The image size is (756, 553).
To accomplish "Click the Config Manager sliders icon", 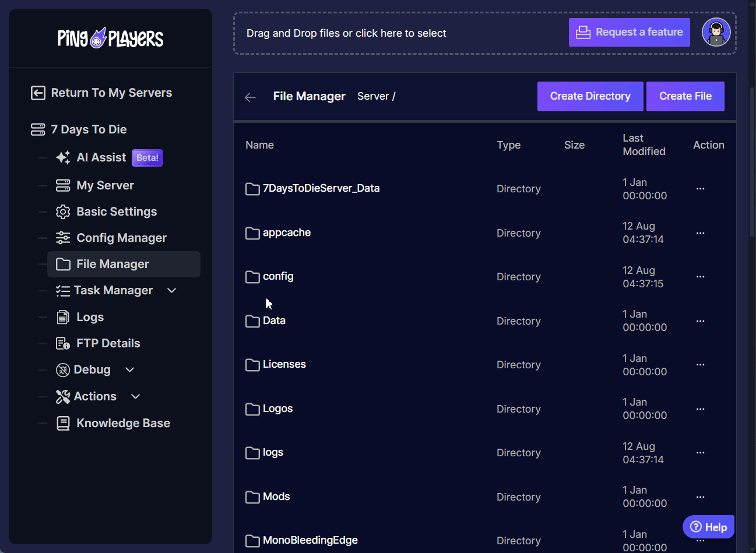I will pyautogui.click(x=63, y=238).
